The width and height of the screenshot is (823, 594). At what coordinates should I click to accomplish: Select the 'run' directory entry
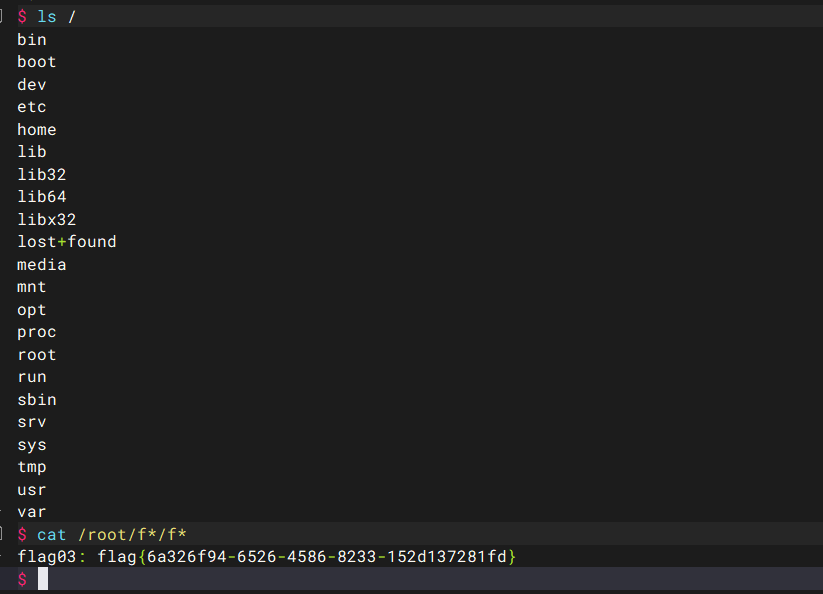pyautogui.click(x=31, y=377)
